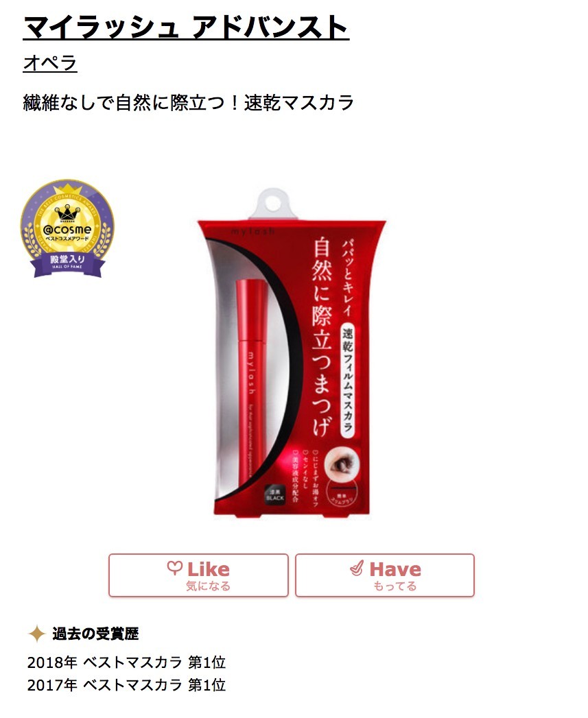
Task: Click the checkmark icon on the Have button
Action: (357, 568)
